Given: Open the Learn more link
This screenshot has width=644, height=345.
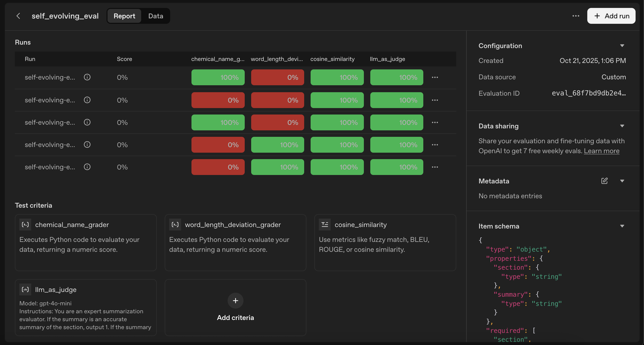Looking at the screenshot, I should pyautogui.click(x=601, y=151).
